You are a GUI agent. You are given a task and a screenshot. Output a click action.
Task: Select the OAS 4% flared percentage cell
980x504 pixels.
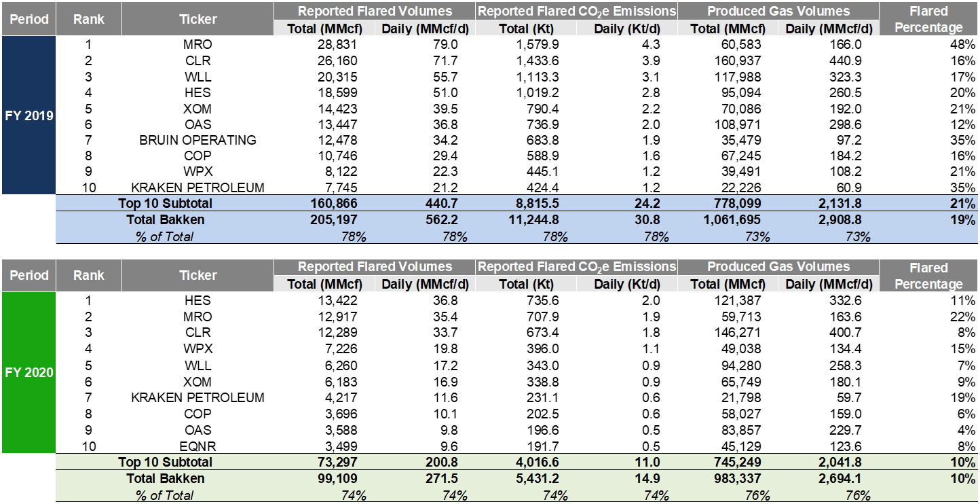(x=966, y=430)
